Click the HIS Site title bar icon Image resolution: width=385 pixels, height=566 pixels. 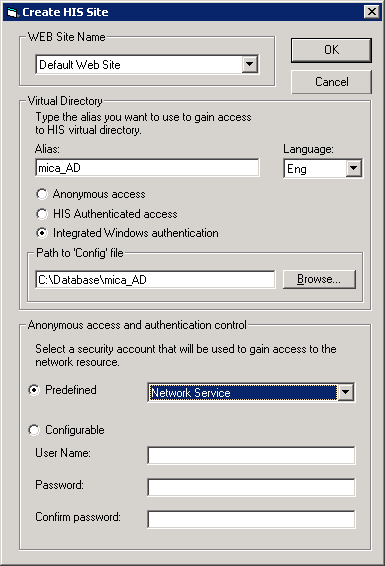click(x=12, y=12)
